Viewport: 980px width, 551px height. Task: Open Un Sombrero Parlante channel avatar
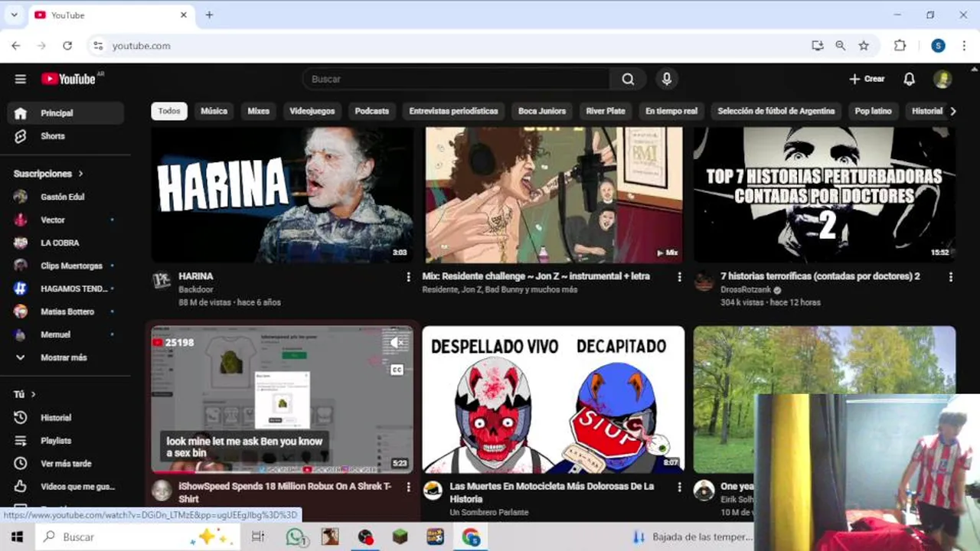[x=433, y=491]
